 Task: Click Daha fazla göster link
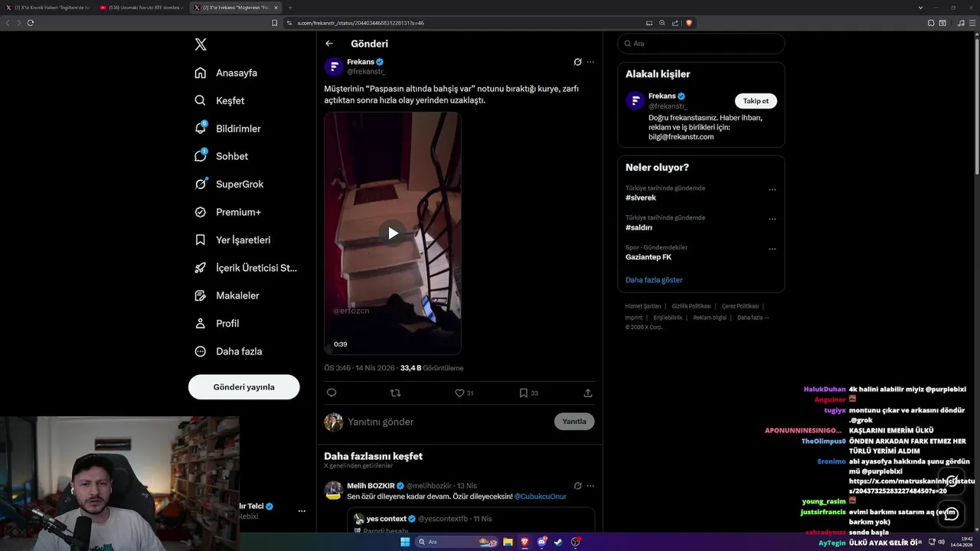click(x=654, y=280)
